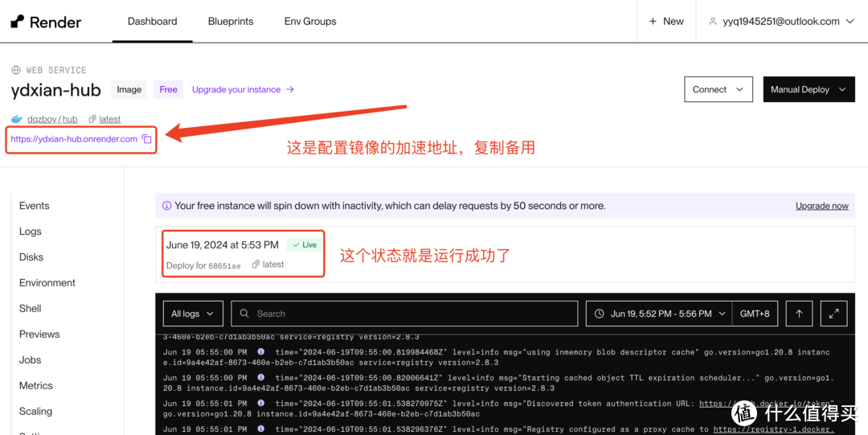Screen dimensions: 868x435
Task: Click the log Search field
Action: (404, 314)
